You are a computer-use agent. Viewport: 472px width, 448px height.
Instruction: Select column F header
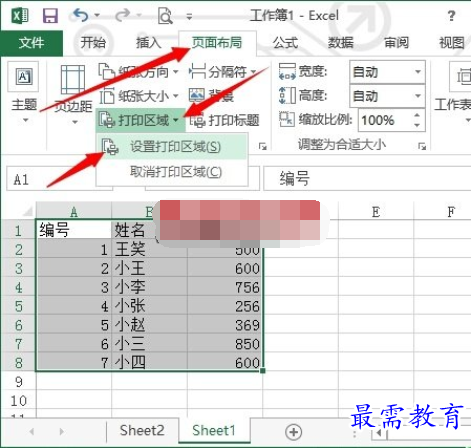coord(443,212)
